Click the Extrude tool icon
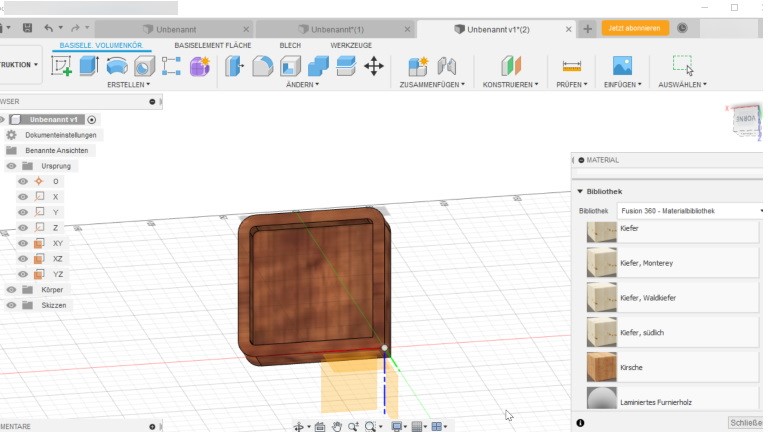This screenshot has width=768, height=432. 89,66
